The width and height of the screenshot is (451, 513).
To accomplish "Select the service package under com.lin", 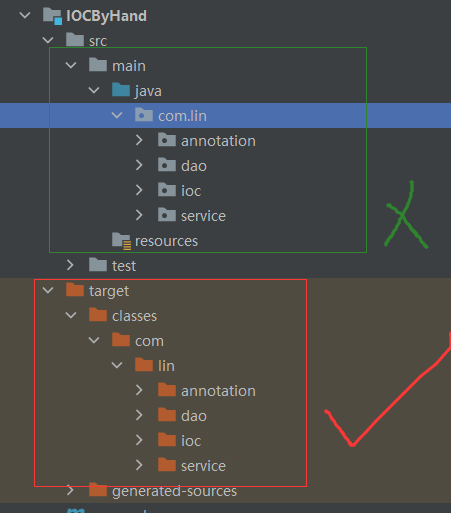I will 203,216.
